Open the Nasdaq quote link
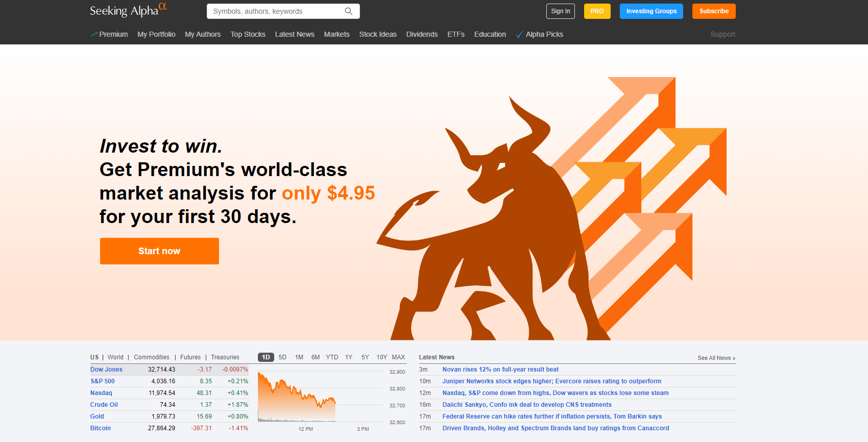The image size is (868, 442). [x=101, y=393]
